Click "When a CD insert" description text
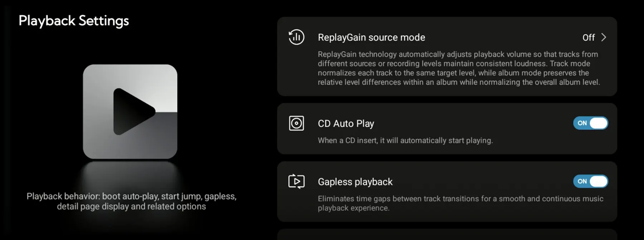644x240 pixels. 405,140
